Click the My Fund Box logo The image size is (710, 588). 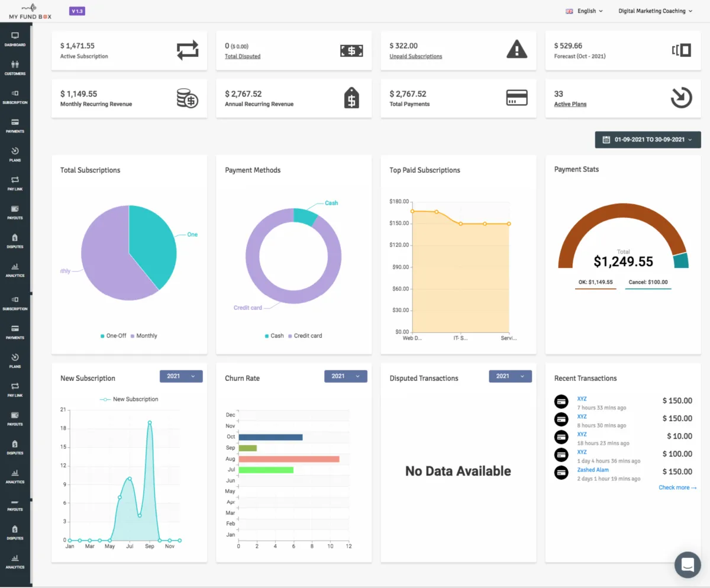(x=30, y=11)
